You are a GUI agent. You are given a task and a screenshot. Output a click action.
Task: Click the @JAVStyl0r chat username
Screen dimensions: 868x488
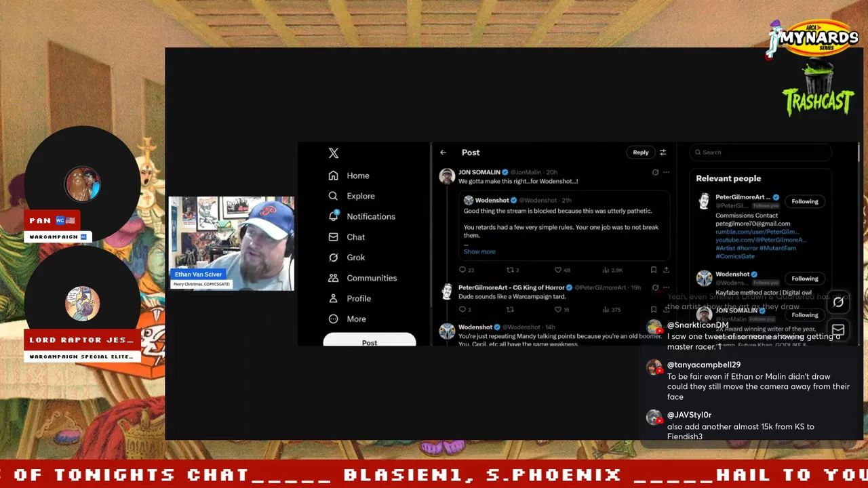click(x=689, y=415)
